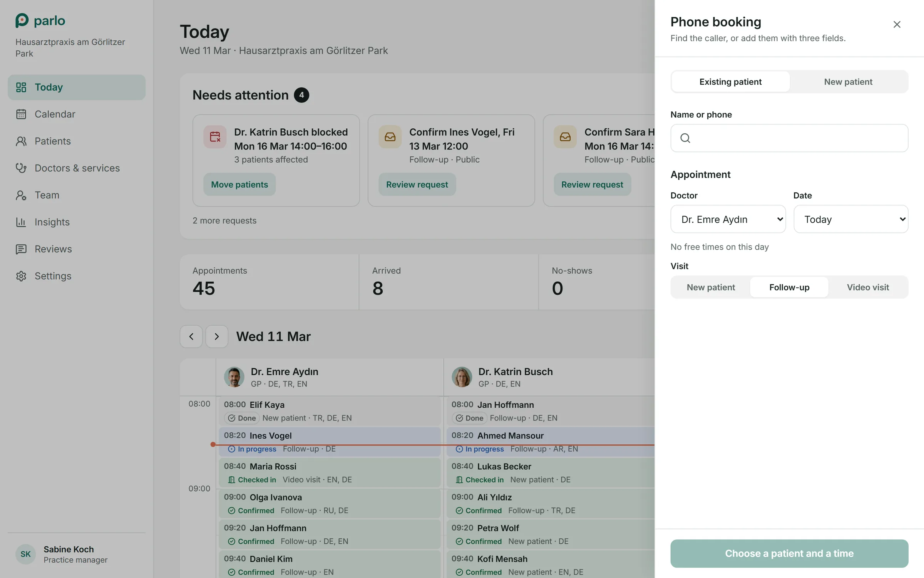Screen dimensions: 924x578
Task: Click Review request on Sara card
Action: point(592,184)
